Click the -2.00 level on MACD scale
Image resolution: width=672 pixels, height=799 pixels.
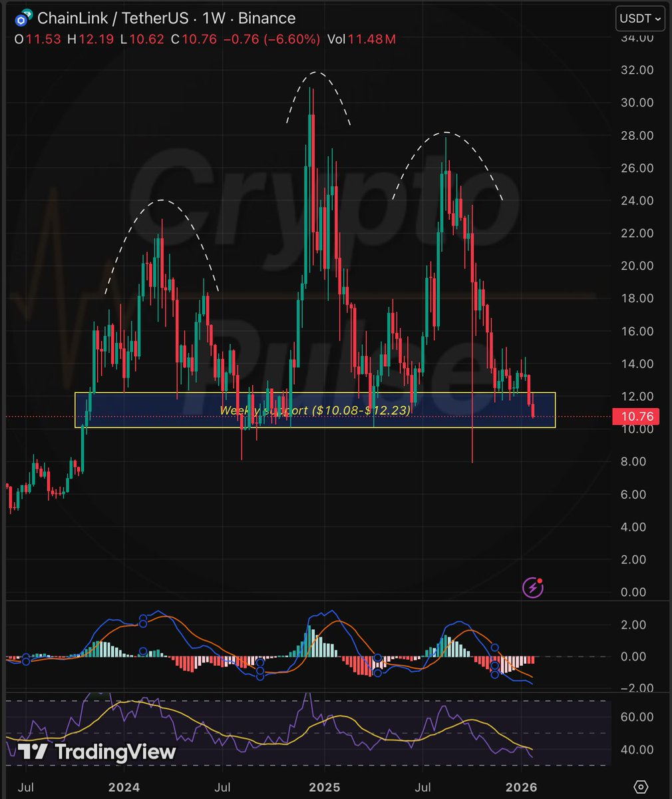(x=636, y=688)
